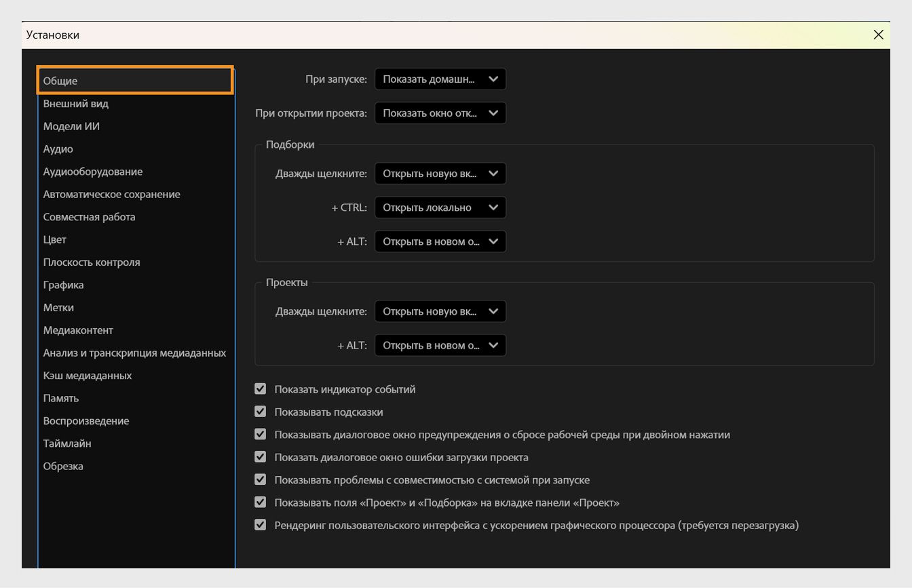The image size is (912, 588).
Task: Uncheck «Показать диалоговое окно ошибки загрузки проекта»
Action: [260, 457]
